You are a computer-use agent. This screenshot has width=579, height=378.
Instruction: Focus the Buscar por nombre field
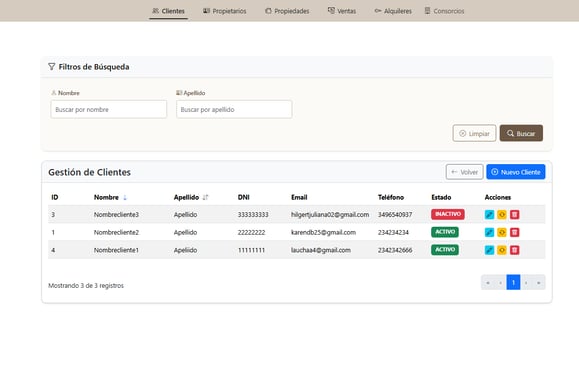pos(109,109)
